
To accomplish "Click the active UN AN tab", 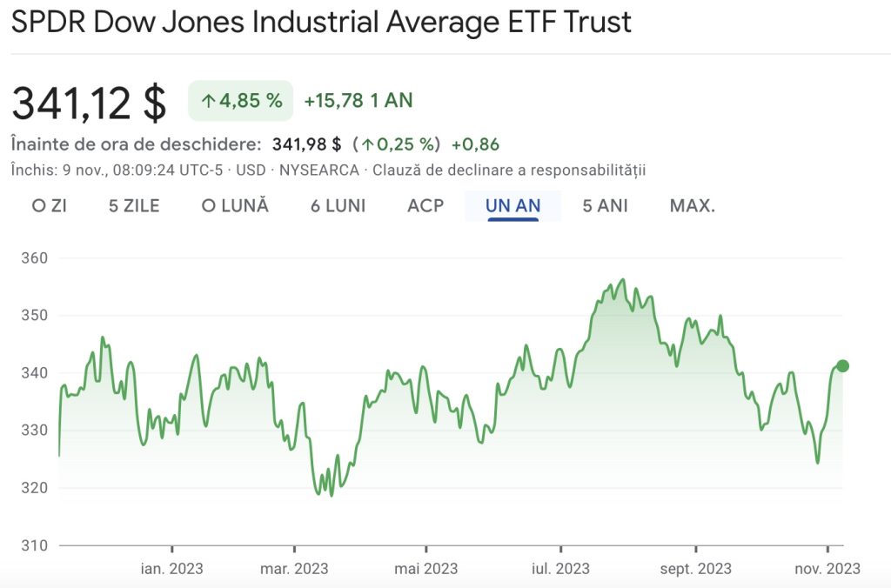I will (512, 206).
